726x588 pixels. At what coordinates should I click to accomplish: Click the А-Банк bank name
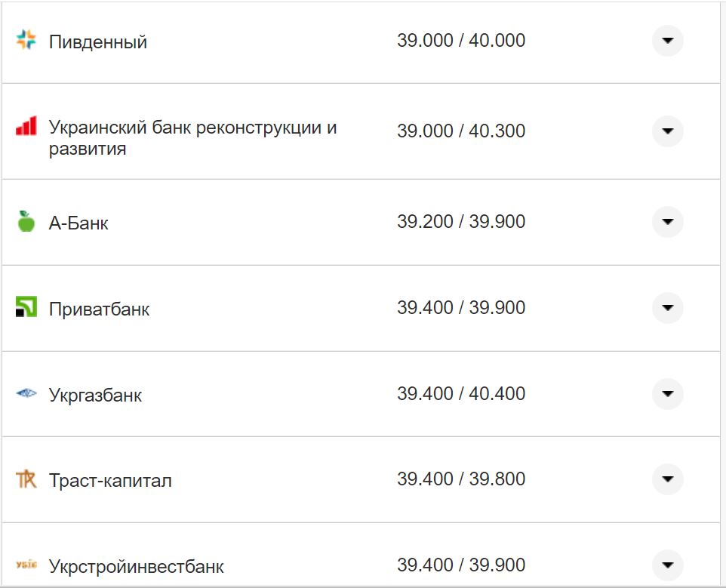coord(78,221)
